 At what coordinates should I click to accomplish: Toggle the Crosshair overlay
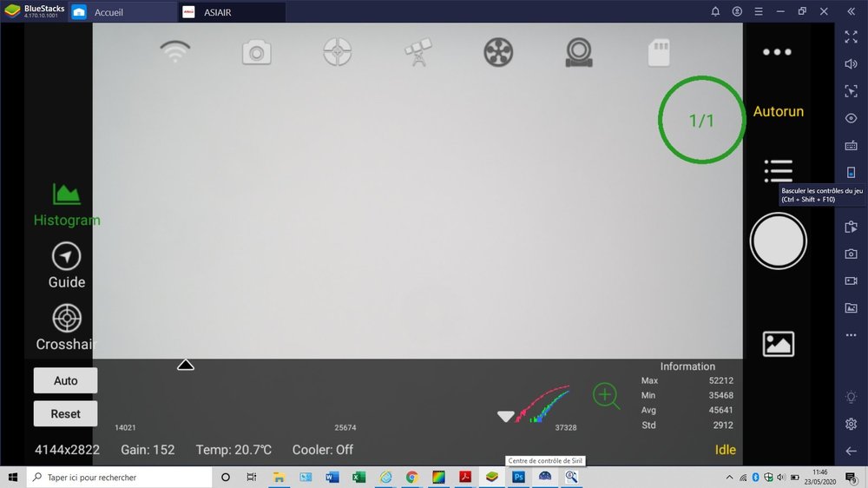click(67, 327)
